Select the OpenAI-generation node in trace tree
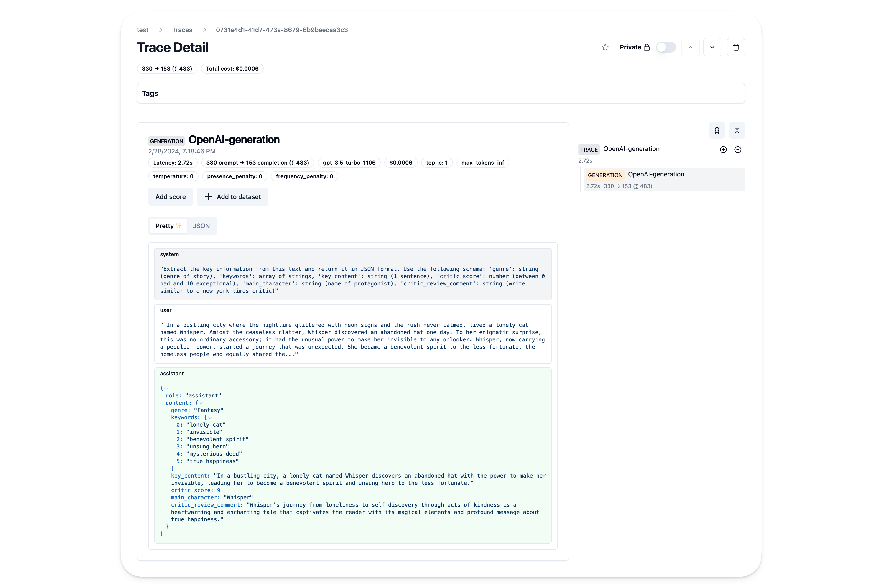Viewport: 882px width, 588px height. click(655, 174)
